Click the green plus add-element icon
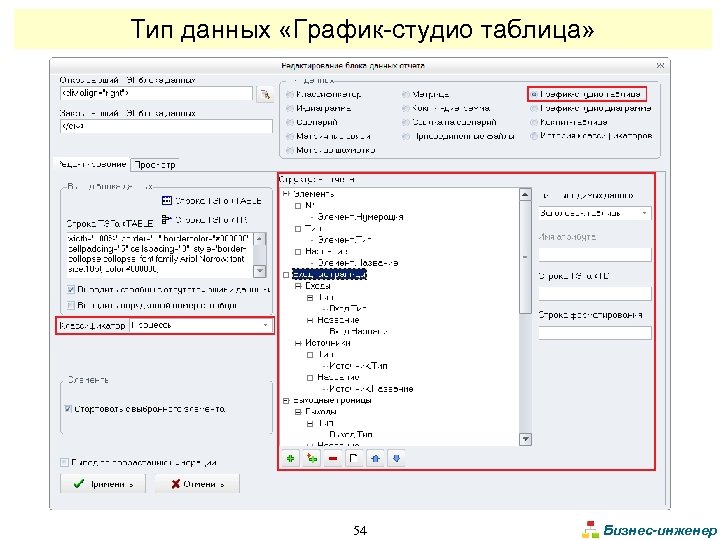This screenshot has height=540, width=720. tap(291, 458)
